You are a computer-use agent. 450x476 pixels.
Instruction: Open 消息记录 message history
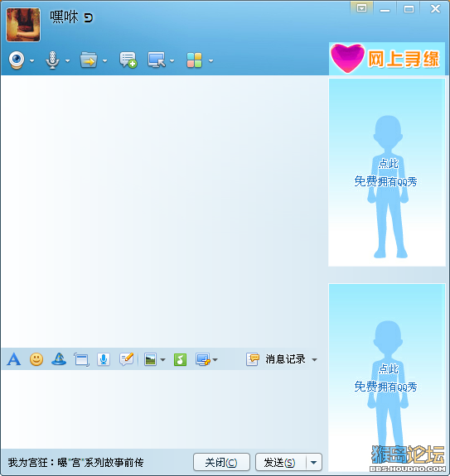click(x=285, y=359)
